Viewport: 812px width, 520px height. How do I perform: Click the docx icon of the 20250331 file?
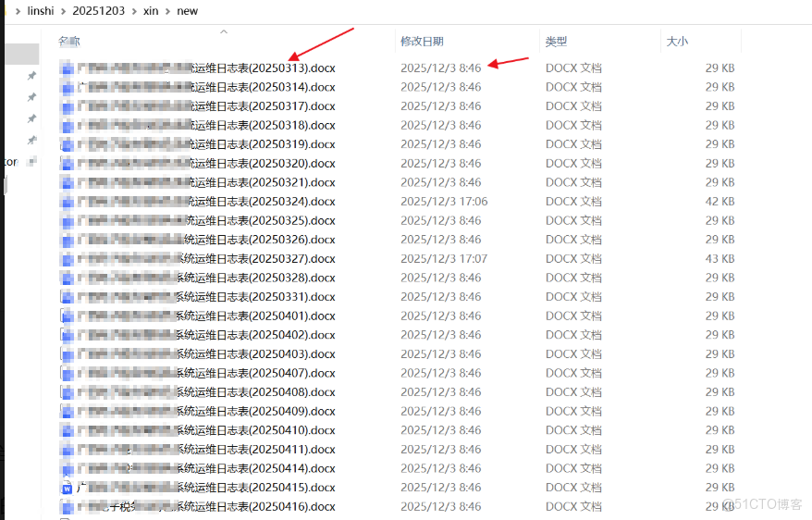[x=67, y=297]
